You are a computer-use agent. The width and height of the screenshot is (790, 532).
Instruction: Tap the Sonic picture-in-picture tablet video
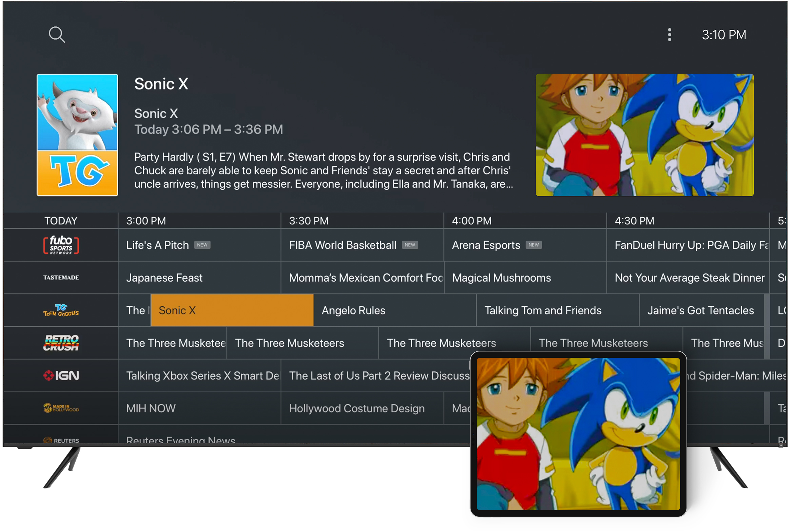pyautogui.click(x=578, y=434)
